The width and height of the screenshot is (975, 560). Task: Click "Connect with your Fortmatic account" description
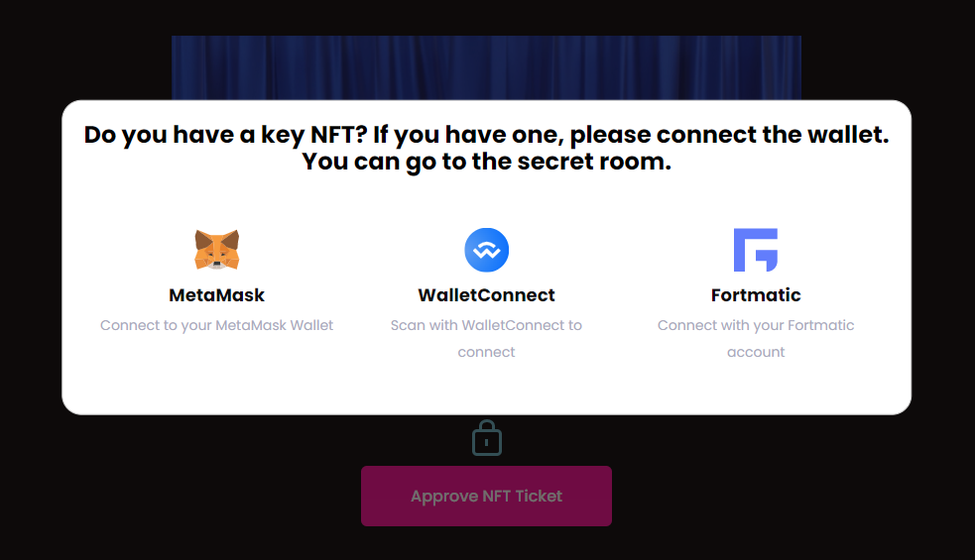755,325
